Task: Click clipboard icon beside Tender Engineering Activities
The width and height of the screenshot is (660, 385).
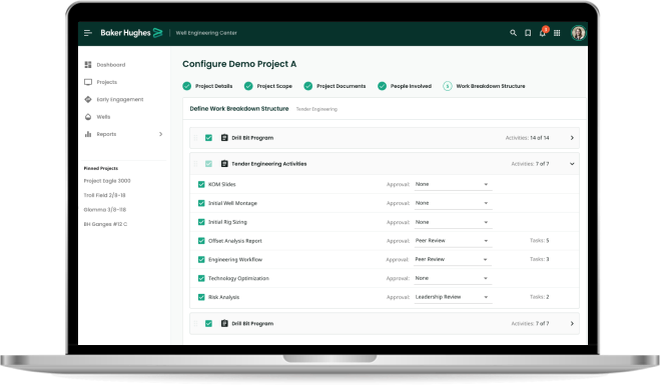Action: point(224,164)
